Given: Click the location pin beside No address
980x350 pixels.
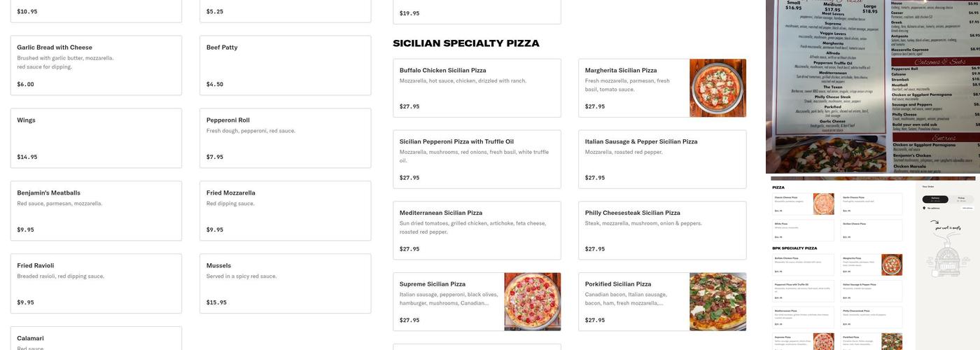Looking at the screenshot, I should point(925,208).
